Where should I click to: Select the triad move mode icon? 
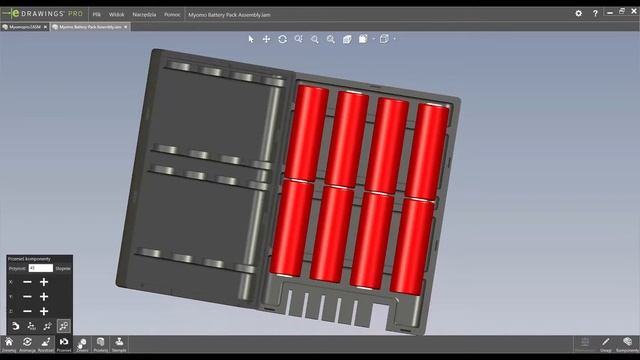click(x=31, y=326)
